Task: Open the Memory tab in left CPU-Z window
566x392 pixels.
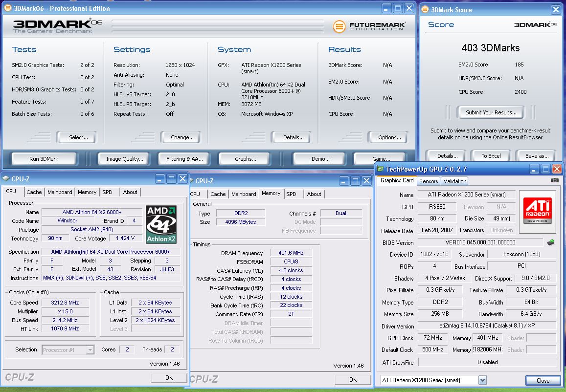Action: (87, 192)
